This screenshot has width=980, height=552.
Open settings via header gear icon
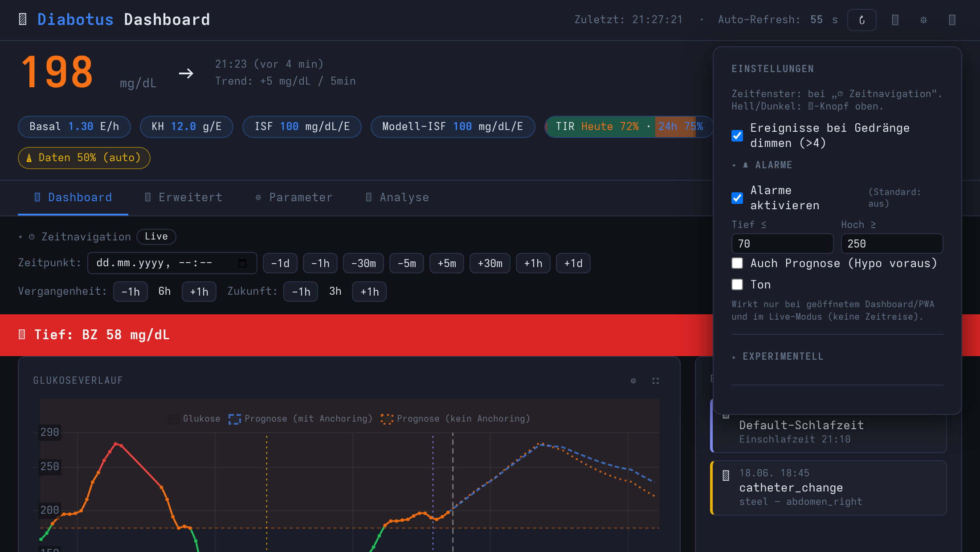pyautogui.click(x=923, y=20)
